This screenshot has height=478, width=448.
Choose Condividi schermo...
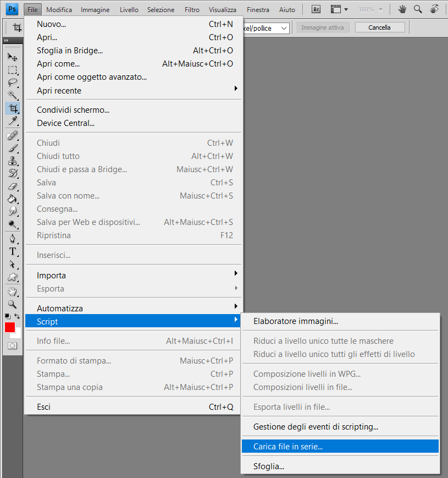click(x=134, y=110)
